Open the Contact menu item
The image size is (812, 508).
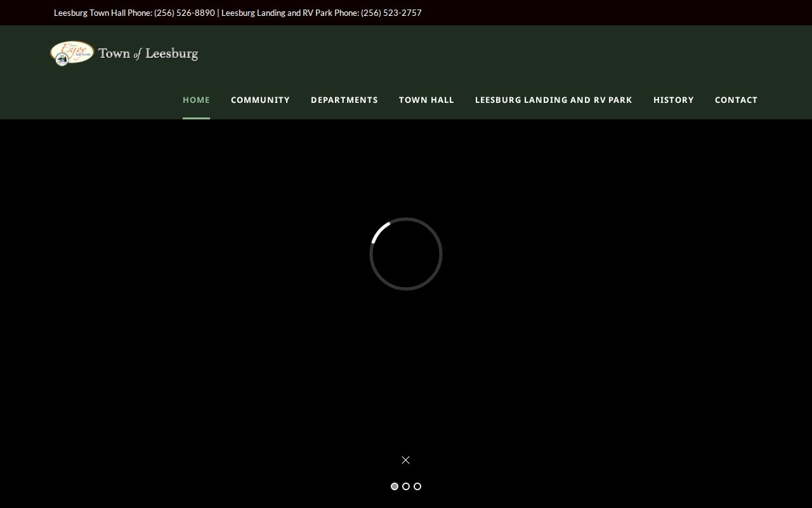[x=736, y=100]
